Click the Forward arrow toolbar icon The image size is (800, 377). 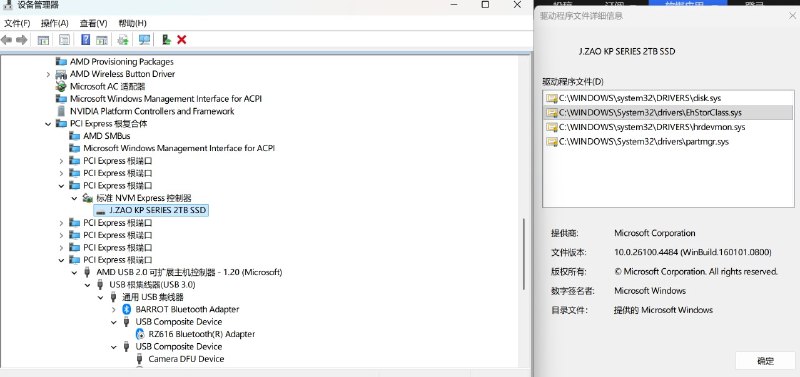(x=22, y=40)
